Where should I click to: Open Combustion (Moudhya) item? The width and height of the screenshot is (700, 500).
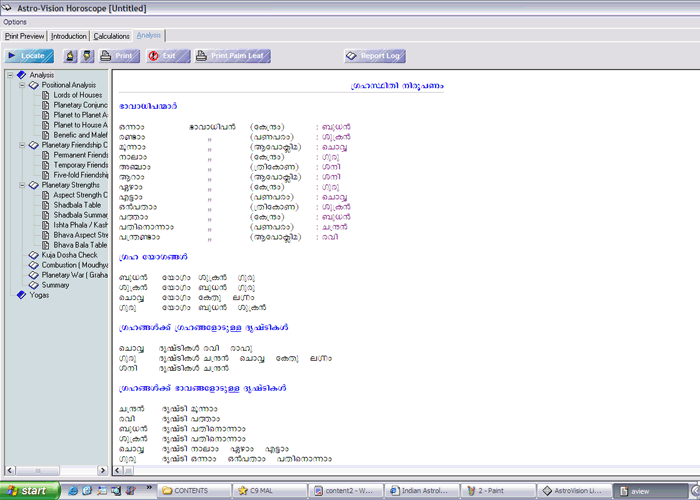(x=75, y=265)
